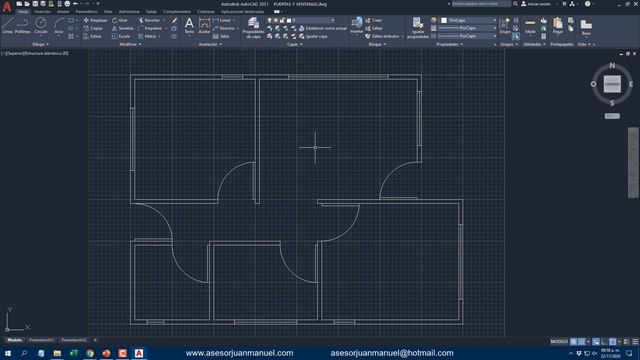The height and width of the screenshot is (360, 640).
Task: Click Igualar propiedades tool
Action: (418, 28)
